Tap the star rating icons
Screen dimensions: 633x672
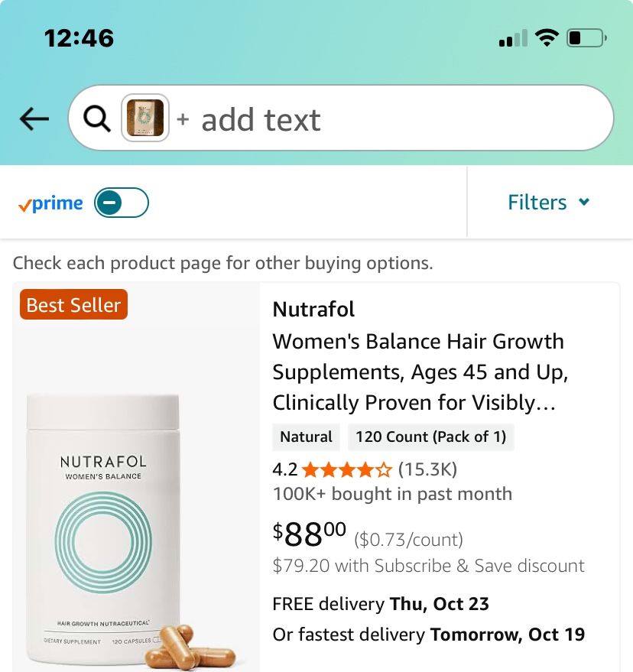click(x=347, y=469)
